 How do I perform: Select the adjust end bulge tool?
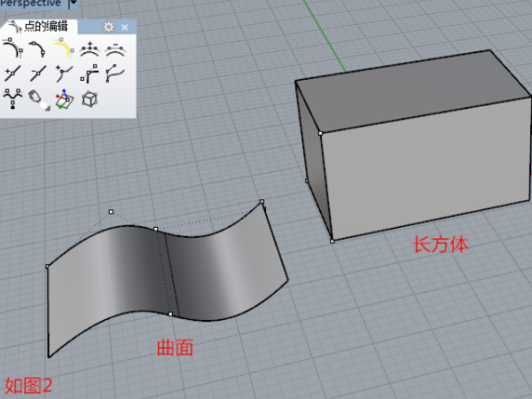point(114,74)
